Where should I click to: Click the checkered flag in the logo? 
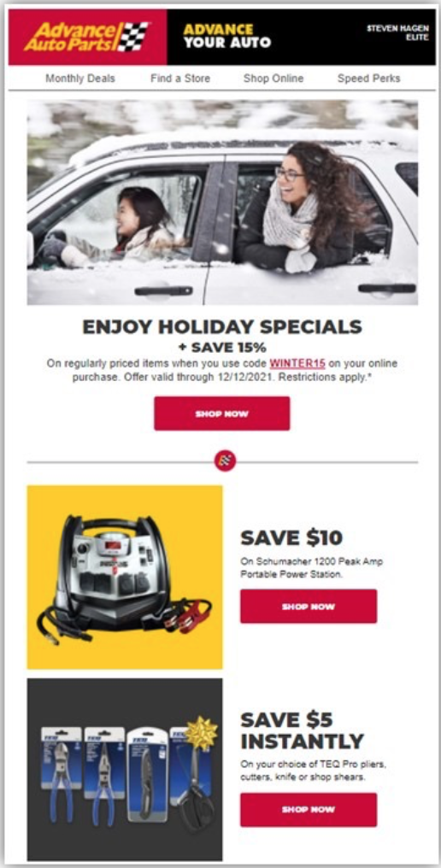[x=134, y=37]
